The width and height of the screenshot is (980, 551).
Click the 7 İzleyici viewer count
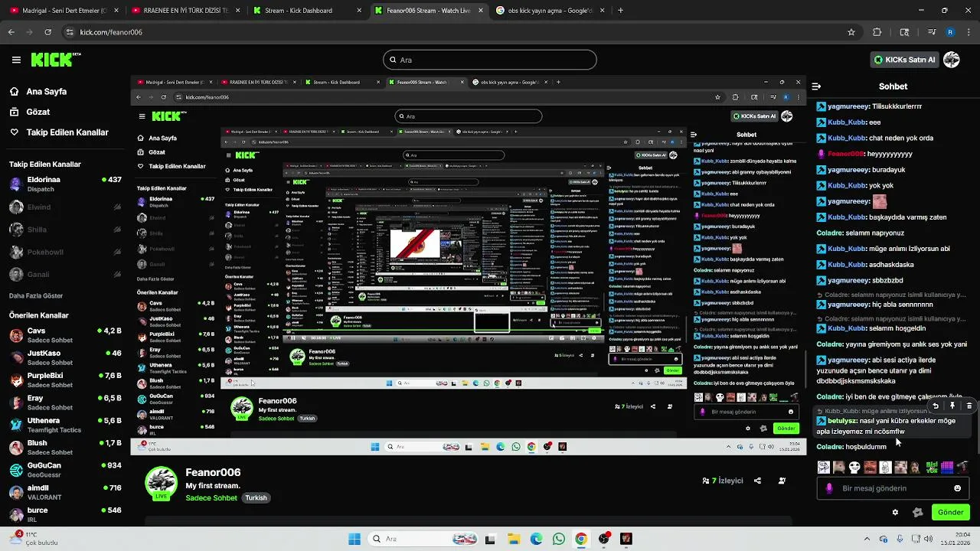(x=723, y=481)
